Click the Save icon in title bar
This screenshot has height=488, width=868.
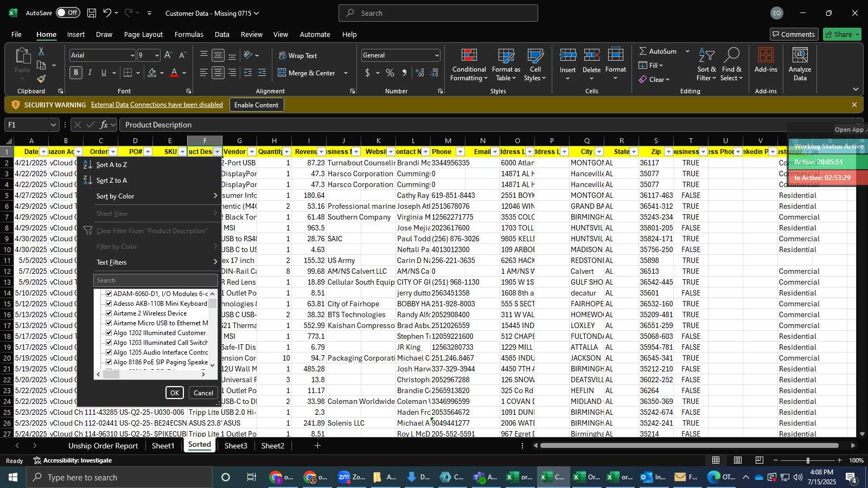[x=92, y=13]
